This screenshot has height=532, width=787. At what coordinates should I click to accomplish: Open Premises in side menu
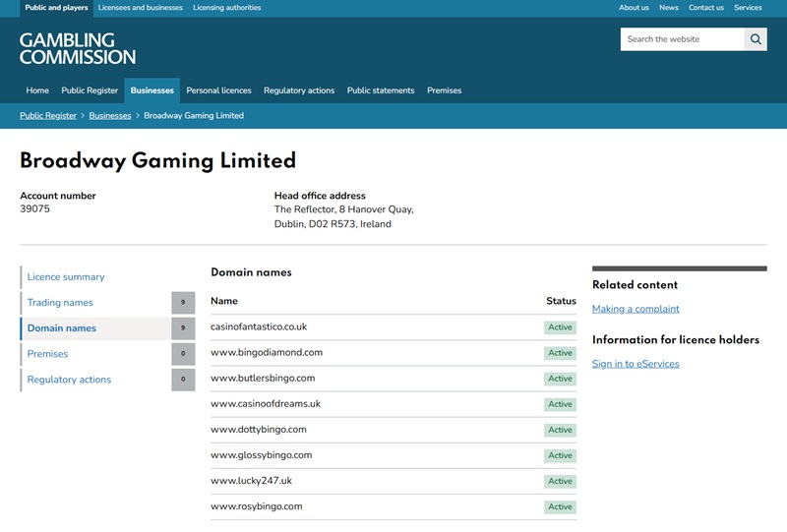tap(47, 354)
